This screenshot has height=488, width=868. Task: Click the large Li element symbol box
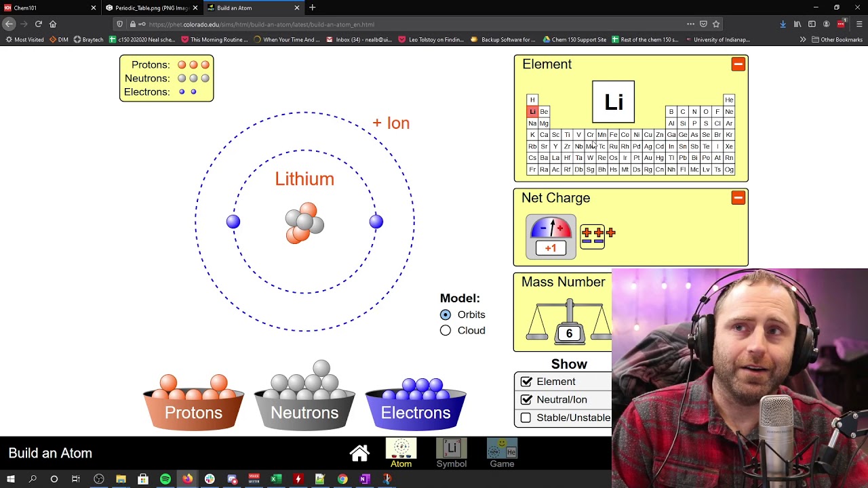(x=614, y=102)
